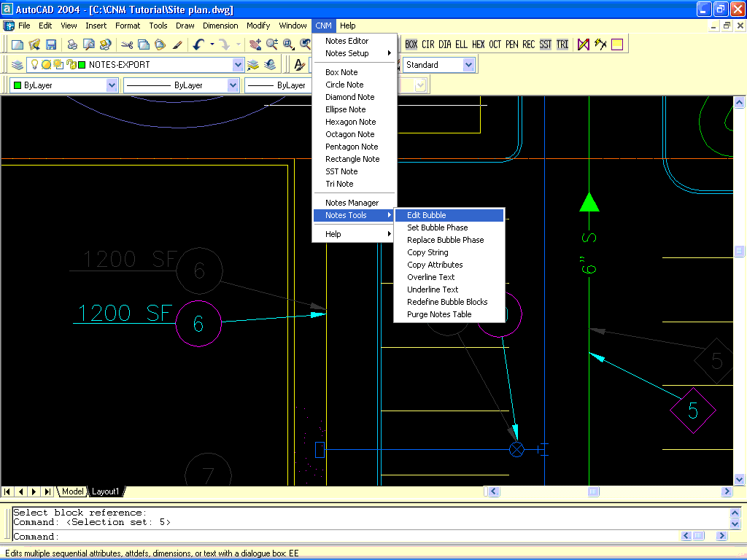Activate the Pan Realtime hand tool

[255, 44]
